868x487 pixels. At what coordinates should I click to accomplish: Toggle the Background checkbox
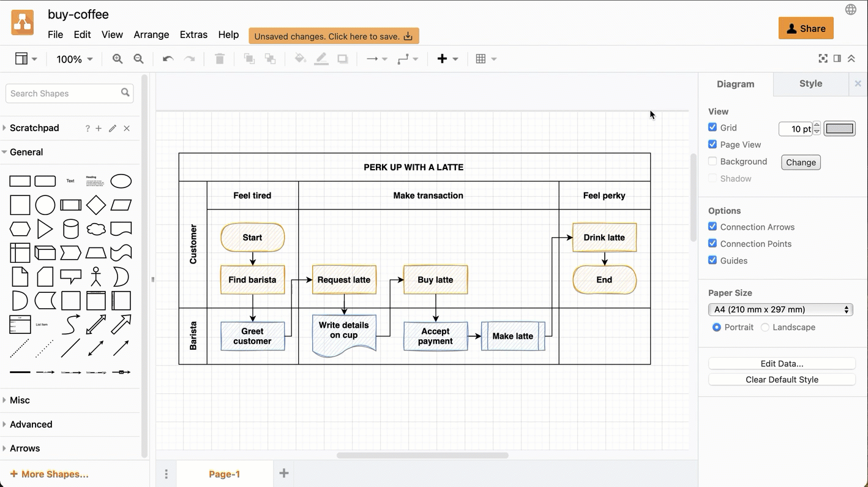(x=713, y=161)
